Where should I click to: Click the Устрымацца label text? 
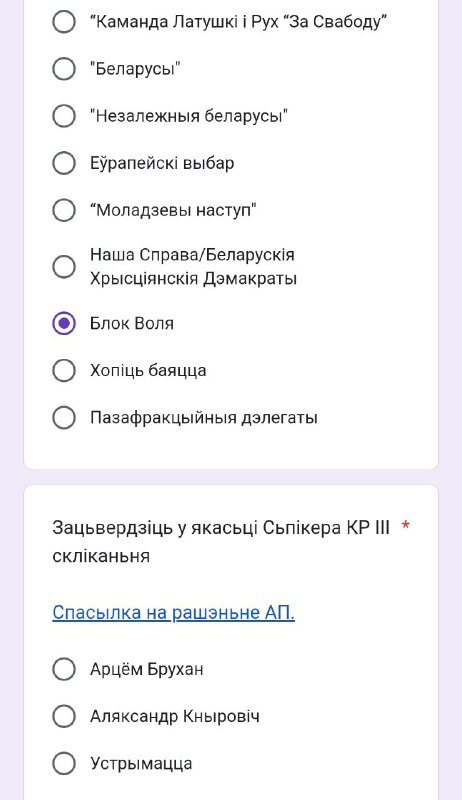point(141,764)
